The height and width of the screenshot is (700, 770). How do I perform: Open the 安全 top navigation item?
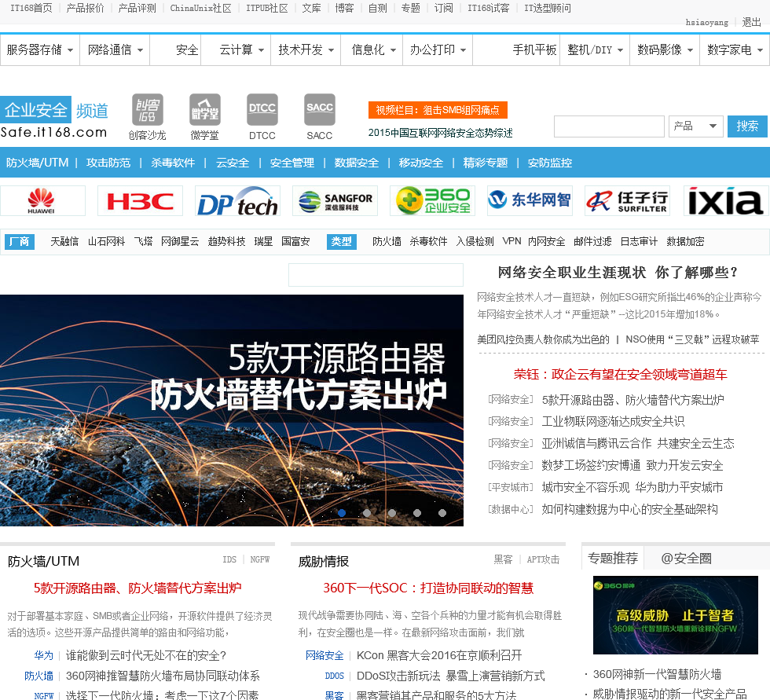[x=187, y=49]
